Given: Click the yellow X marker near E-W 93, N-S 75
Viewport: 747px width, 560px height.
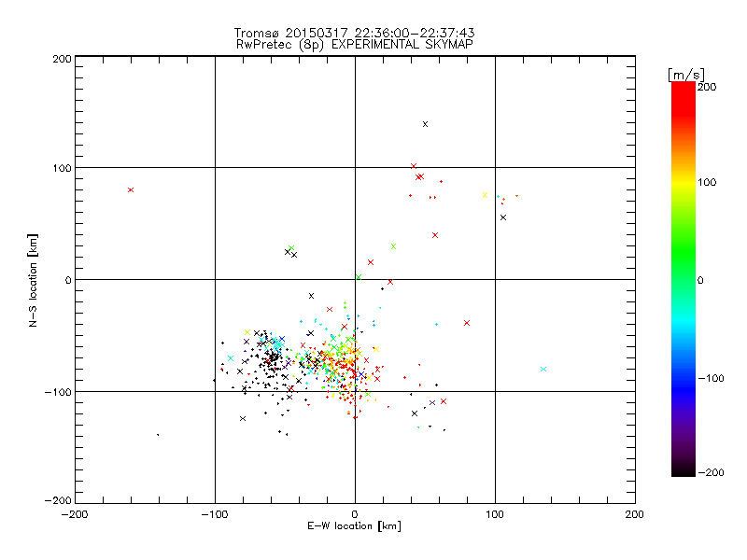Looking at the screenshot, I should 485,195.
